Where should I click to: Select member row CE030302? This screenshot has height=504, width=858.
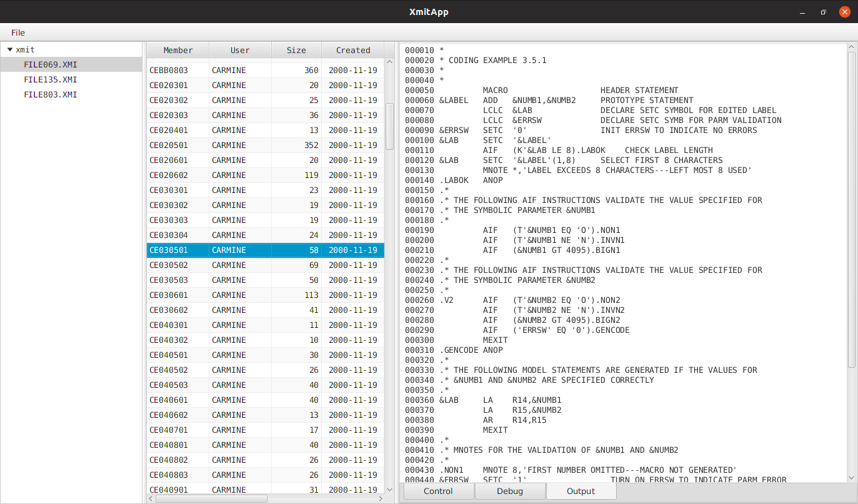(266, 205)
